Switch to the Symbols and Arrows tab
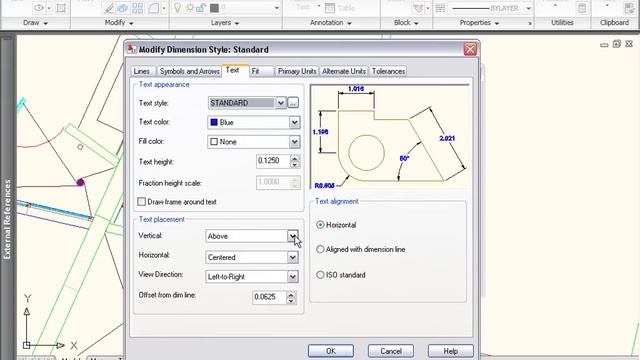The width and height of the screenshot is (640, 360). click(189, 71)
